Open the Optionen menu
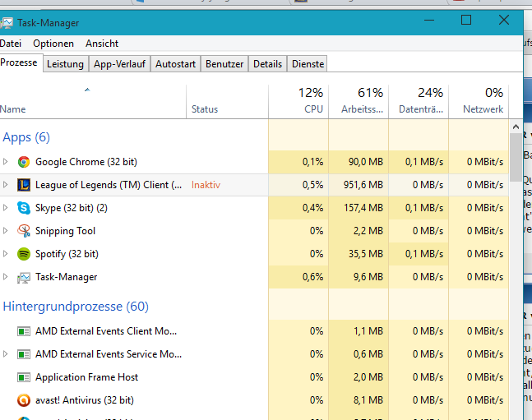 (53, 44)
